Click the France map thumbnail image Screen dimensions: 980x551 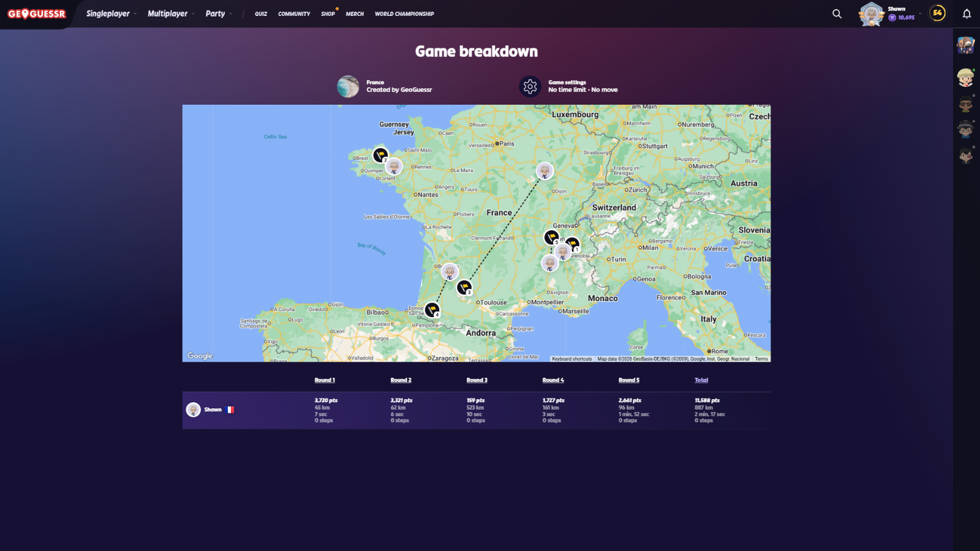tap(348, 86)
